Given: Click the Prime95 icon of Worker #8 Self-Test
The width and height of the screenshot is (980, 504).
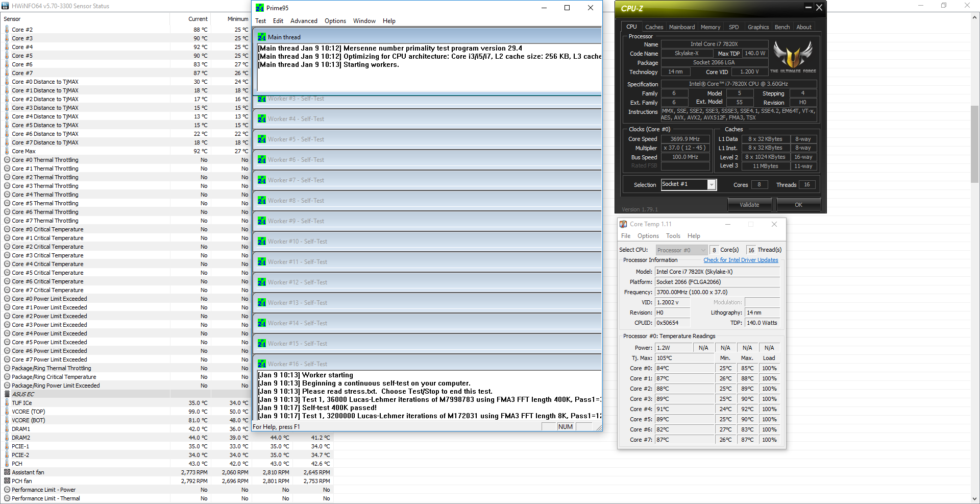Looking at the screenshot, I should pyautogui.click(x=262, y=200).
